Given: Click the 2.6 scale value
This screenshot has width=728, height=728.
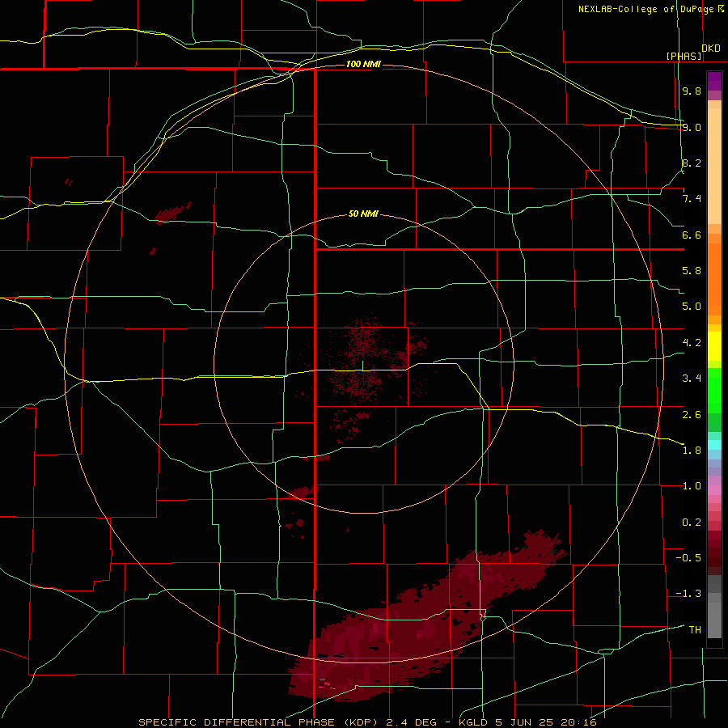Looking at the screenshot, I should pos(692,415).
